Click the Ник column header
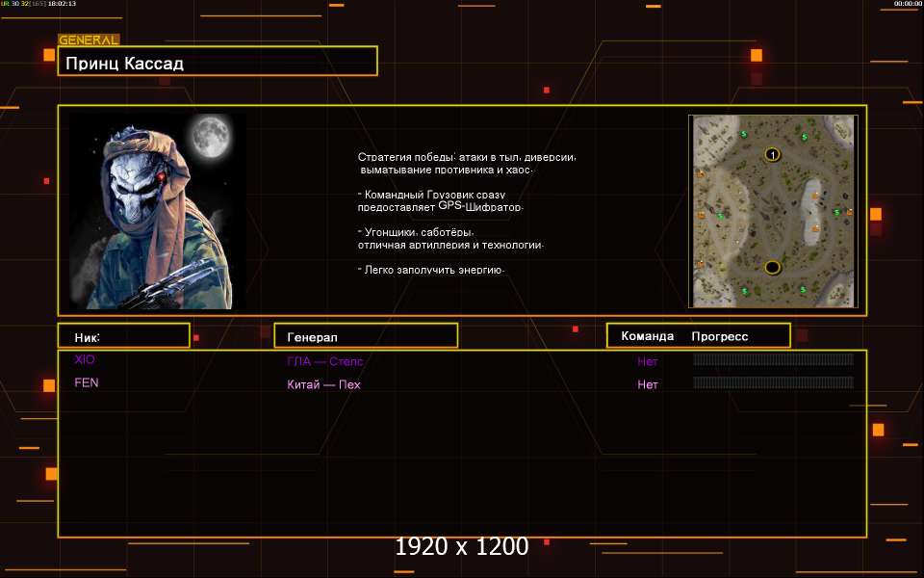This screenshot has width=924, height=578. click(x=122, y=336)
